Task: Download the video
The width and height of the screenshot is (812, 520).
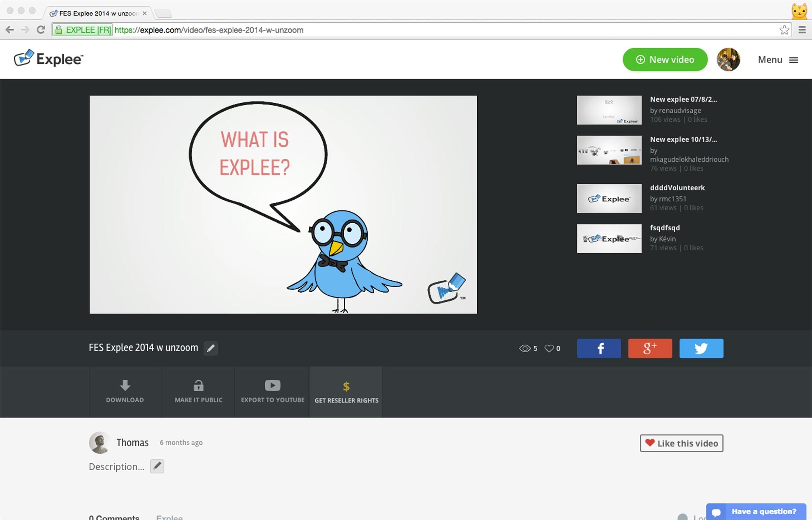Action: 125,391
